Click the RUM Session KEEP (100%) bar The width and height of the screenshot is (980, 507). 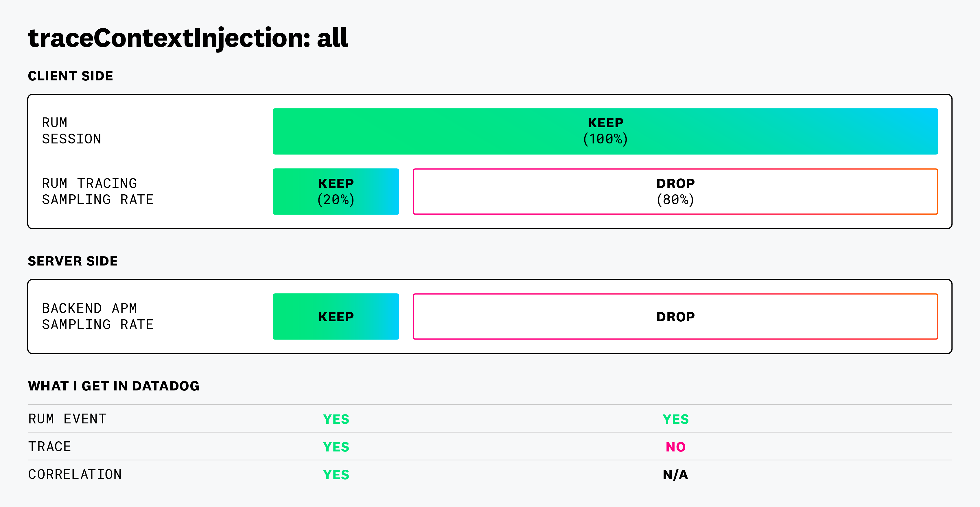pos(605,131)
